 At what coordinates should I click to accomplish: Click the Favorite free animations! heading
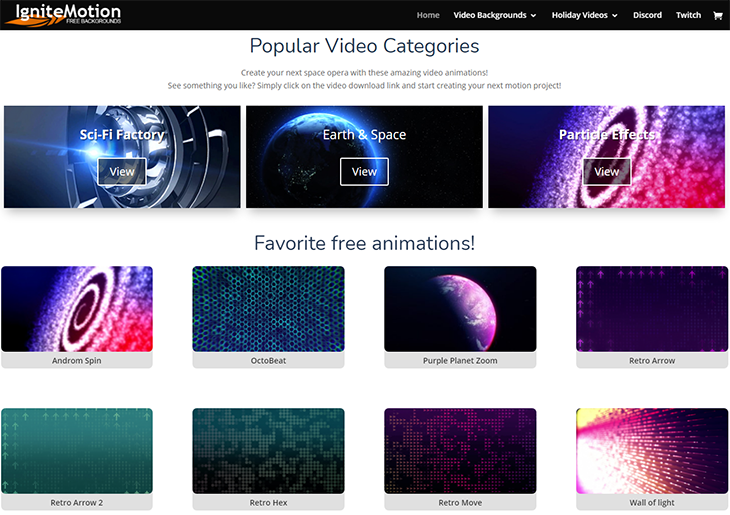pos(365,243)
